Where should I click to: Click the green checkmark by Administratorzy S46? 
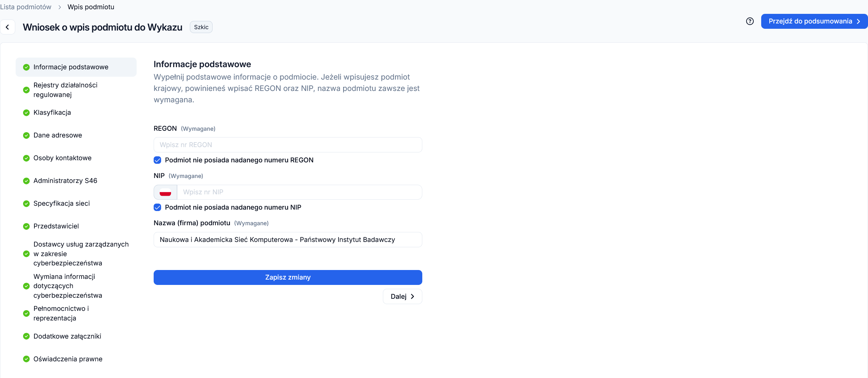tap(26, 181)
